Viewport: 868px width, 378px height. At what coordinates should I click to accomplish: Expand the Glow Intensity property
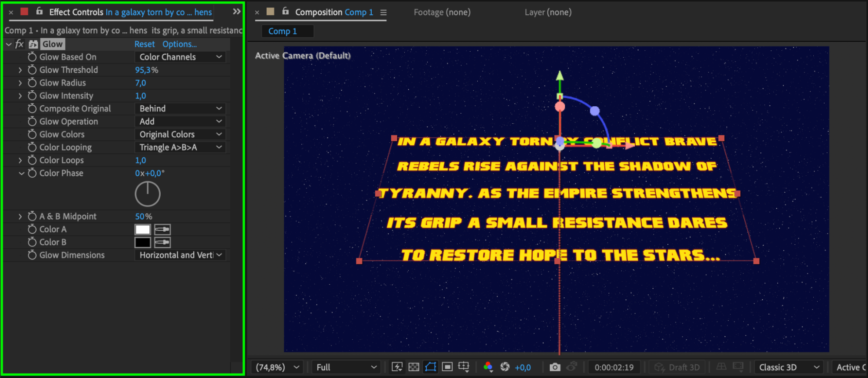click(x=20, y=95)
